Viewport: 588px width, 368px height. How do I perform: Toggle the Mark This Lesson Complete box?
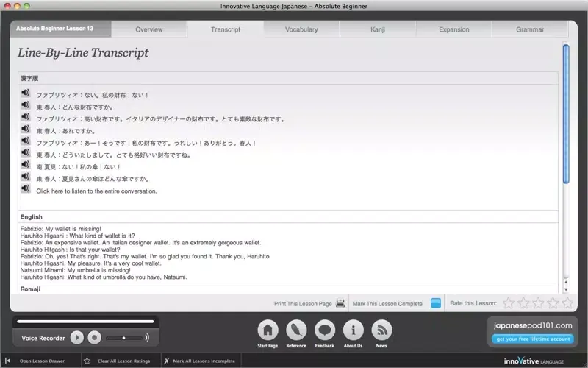pos(436,303)
